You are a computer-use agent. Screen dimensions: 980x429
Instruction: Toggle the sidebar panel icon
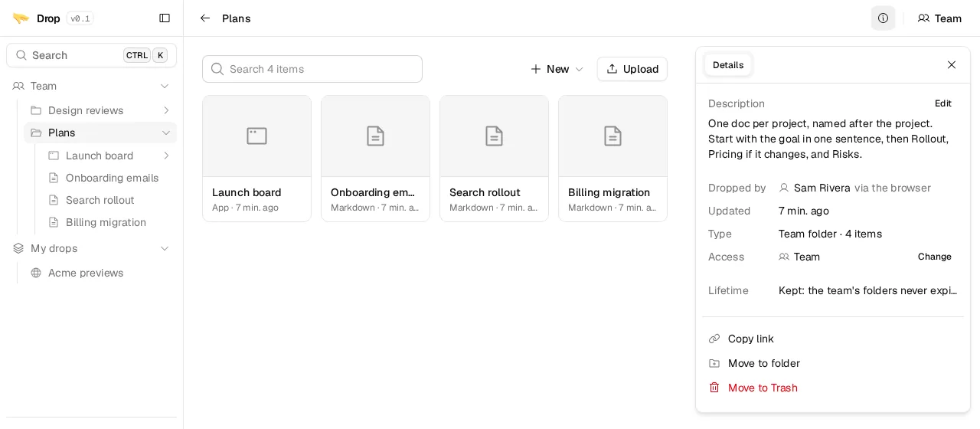coord(165,18)
